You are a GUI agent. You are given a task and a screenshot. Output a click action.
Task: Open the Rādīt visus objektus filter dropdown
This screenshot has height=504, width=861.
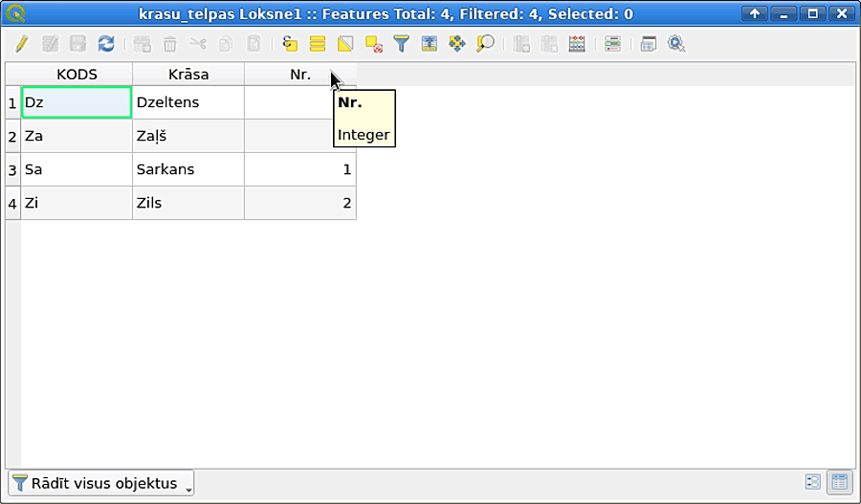pos(101,483)
